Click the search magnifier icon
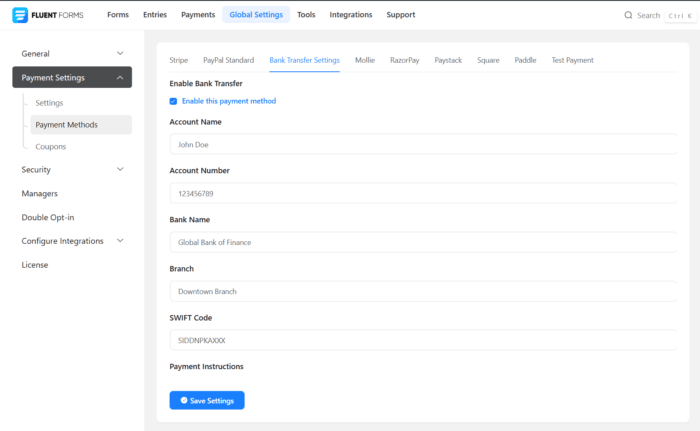The width and height of the screenshot is (700, 431). click(628, 15)
